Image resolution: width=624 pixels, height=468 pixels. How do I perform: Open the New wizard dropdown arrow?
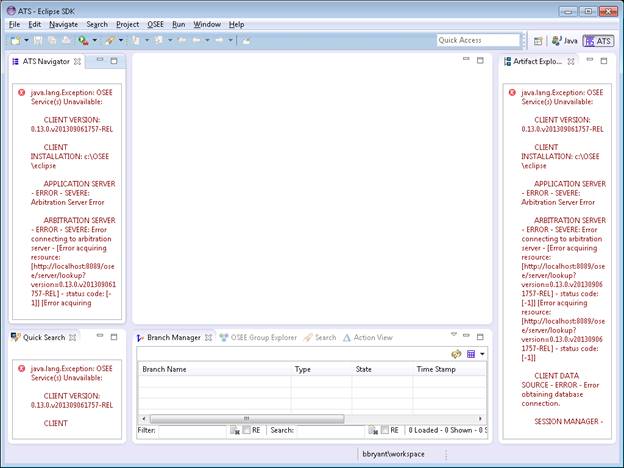pyautogui.click(x=26, y=40)
